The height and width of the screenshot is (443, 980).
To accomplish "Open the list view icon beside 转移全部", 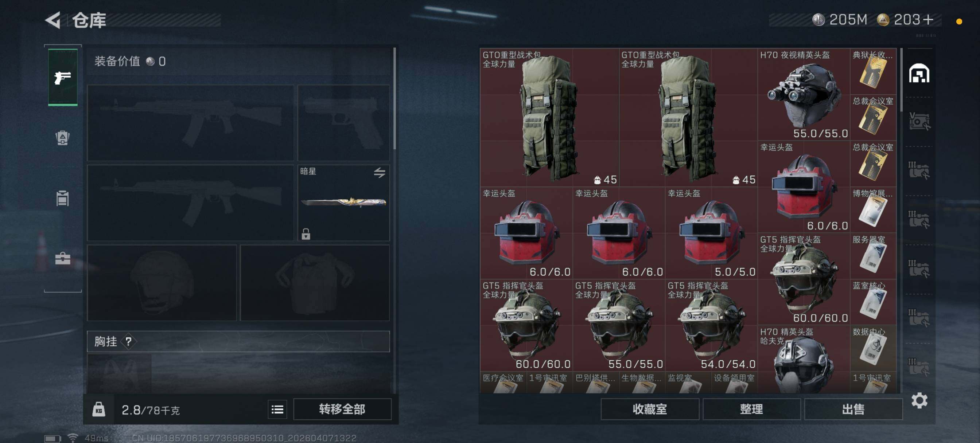I will click(x=277, y=409).
